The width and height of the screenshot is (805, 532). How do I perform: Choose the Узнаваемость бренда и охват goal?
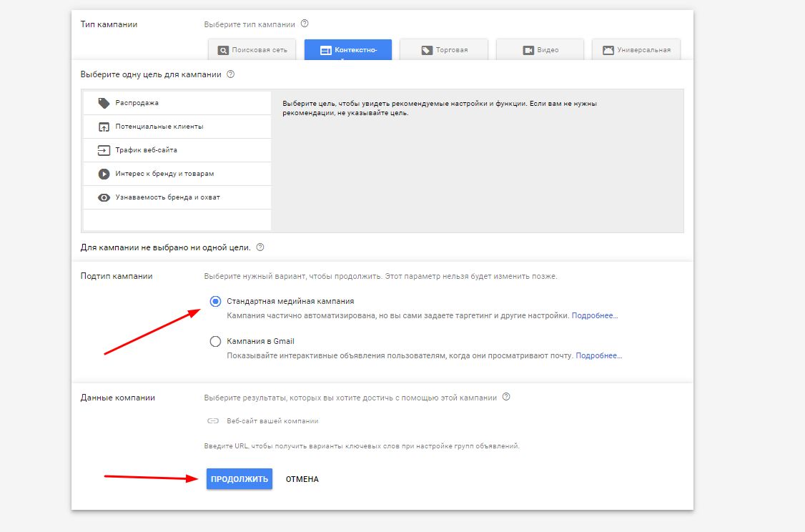[x=177, y=197]
